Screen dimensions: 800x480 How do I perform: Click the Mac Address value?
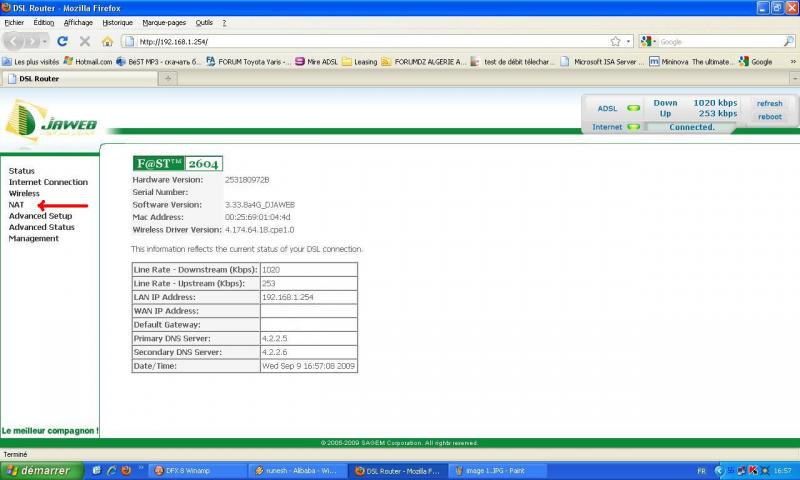(257, 217)
